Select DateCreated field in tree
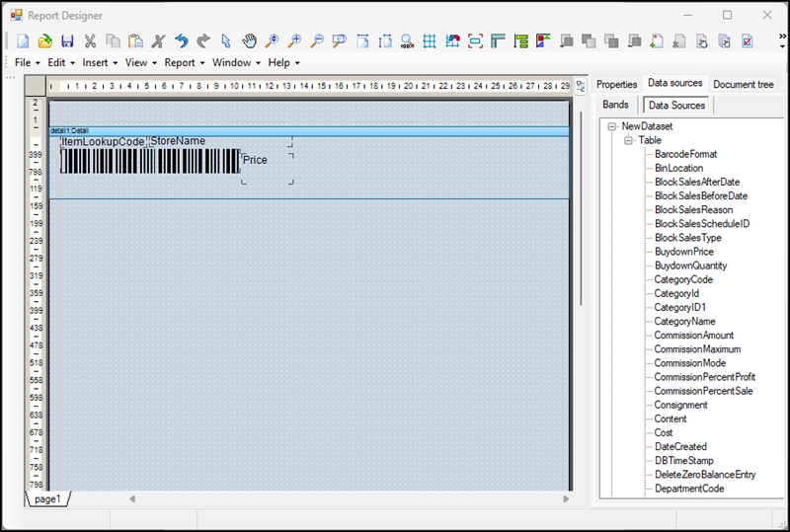Screen dimensions: 790x532 (680, 447)
